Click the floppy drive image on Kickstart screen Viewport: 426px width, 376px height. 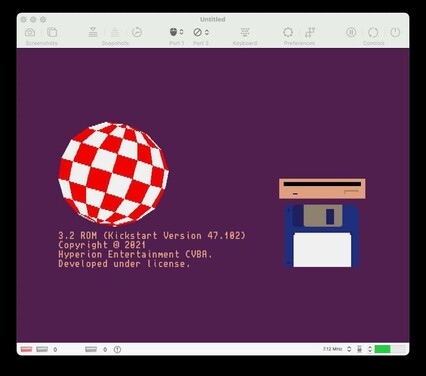[x=322, y=188]
